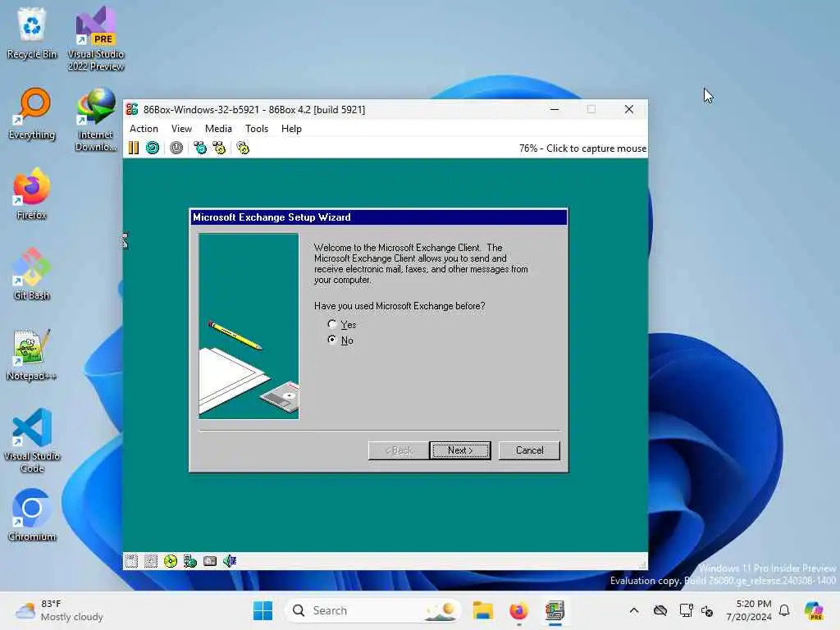Cancel the Exchange Setup Wizard
This screenshot has width=840, height=630.
coord(529,450)
